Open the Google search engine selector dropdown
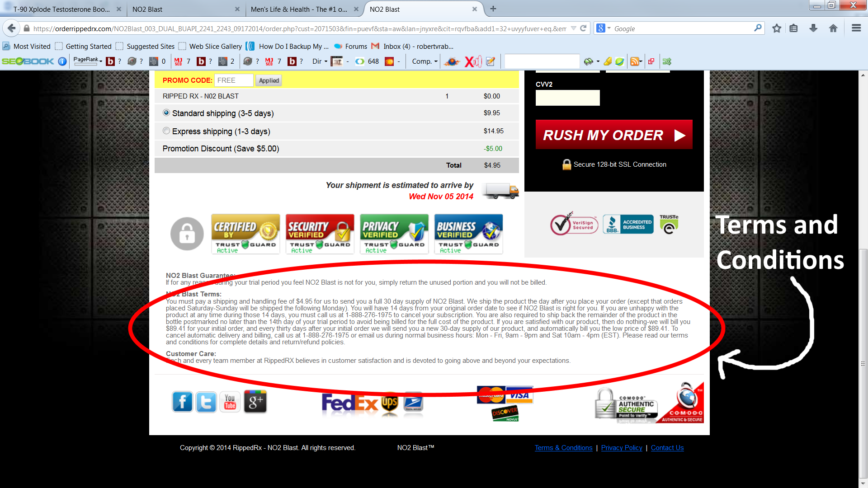Screen dimensions: 868x488 coord(609,28)
